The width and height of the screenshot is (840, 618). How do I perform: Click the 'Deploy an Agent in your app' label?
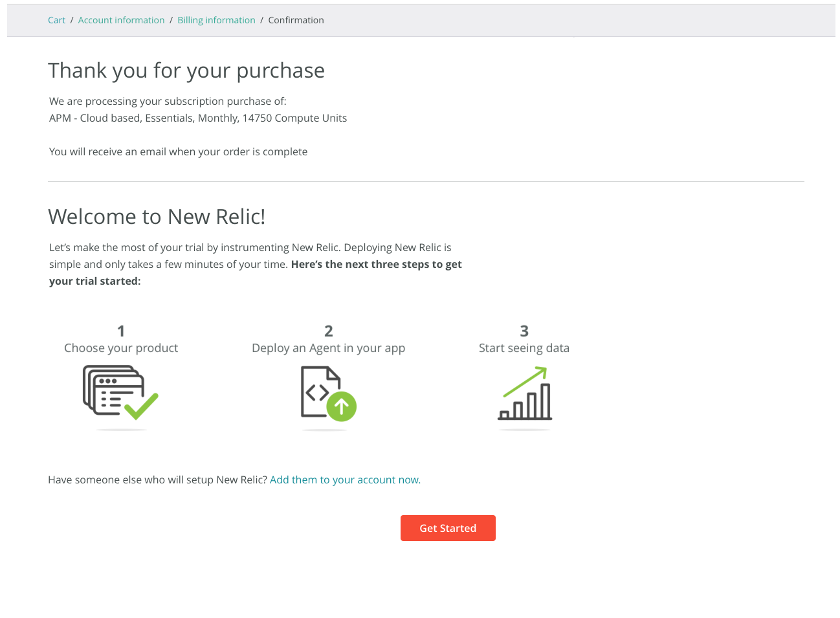(328, 348)
